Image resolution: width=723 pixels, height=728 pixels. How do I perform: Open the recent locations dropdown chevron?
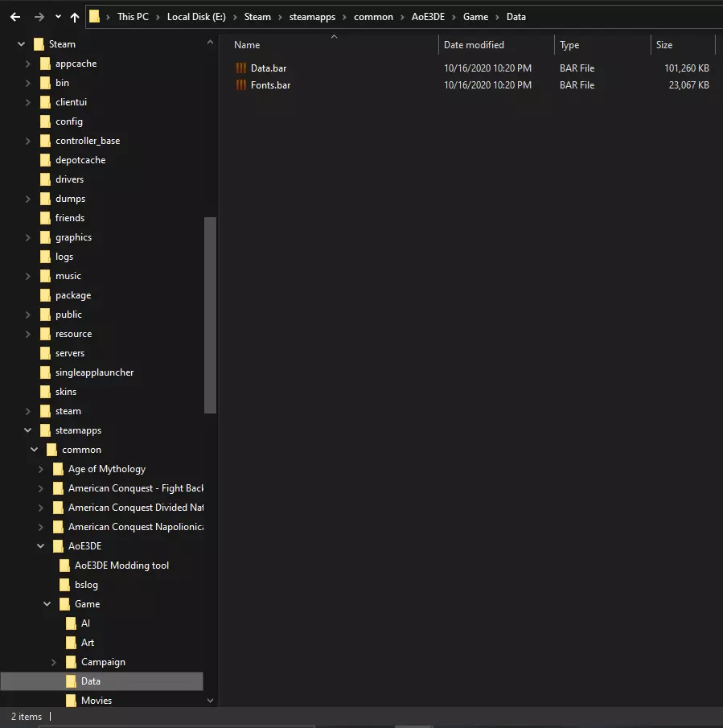pos(58,17)
